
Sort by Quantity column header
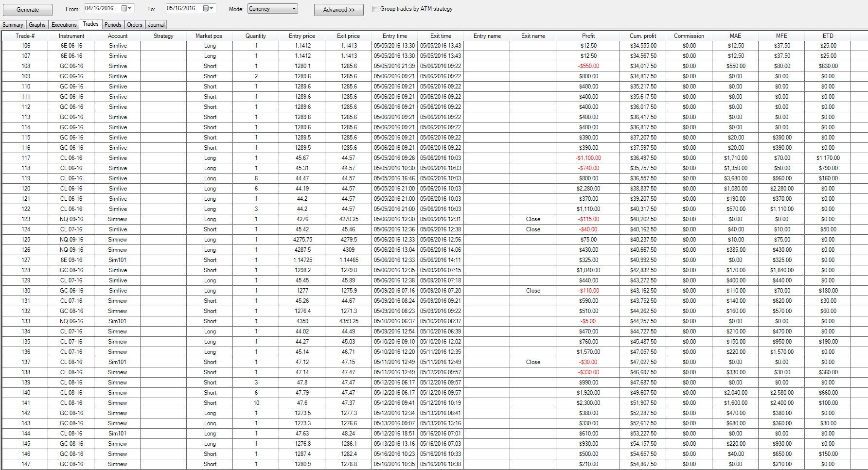pyautogui.click(x=256, y=36)
